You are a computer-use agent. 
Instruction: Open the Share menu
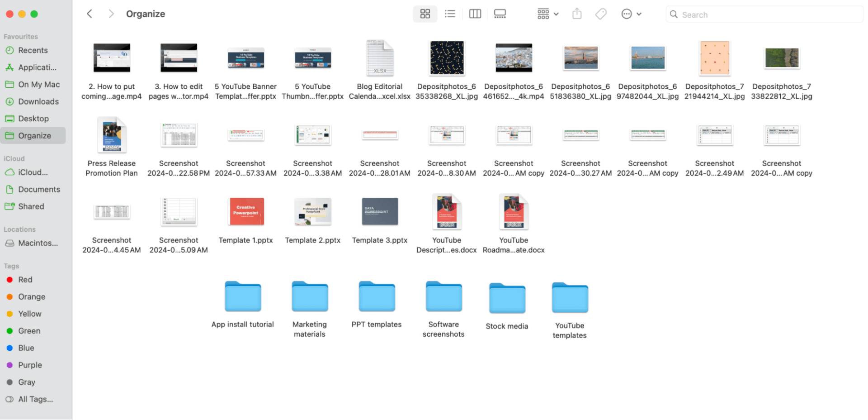point(577,14)
